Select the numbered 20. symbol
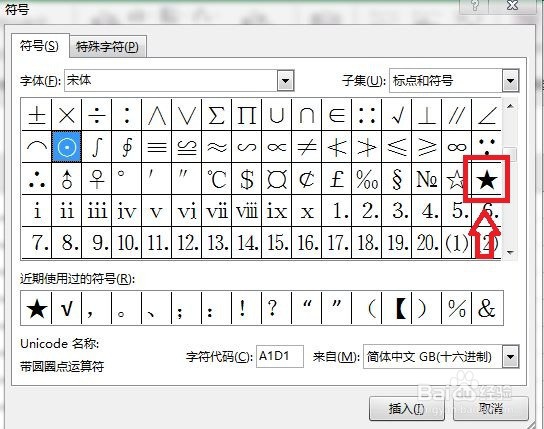The height and width of the screenshot is (429, 544). coord(426,243)
